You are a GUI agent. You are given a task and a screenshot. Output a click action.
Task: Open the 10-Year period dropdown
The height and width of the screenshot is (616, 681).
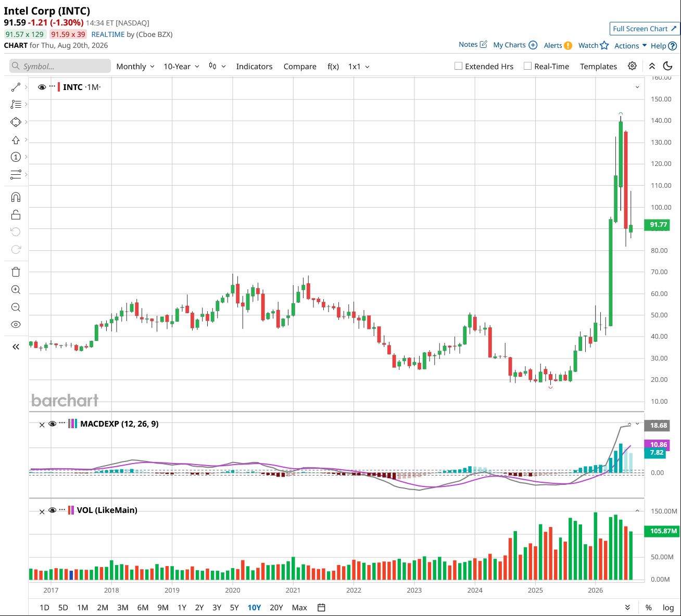tap(181, 67)
